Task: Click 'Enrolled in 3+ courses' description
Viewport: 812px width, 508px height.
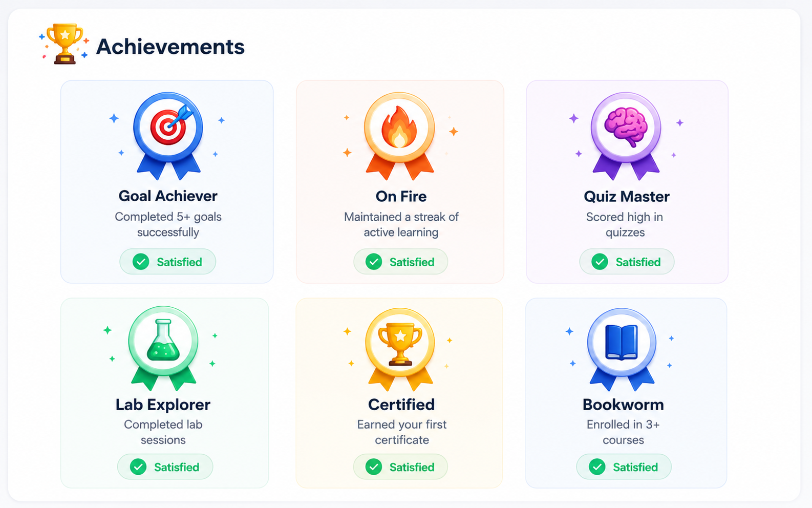Action: [623, 432]
